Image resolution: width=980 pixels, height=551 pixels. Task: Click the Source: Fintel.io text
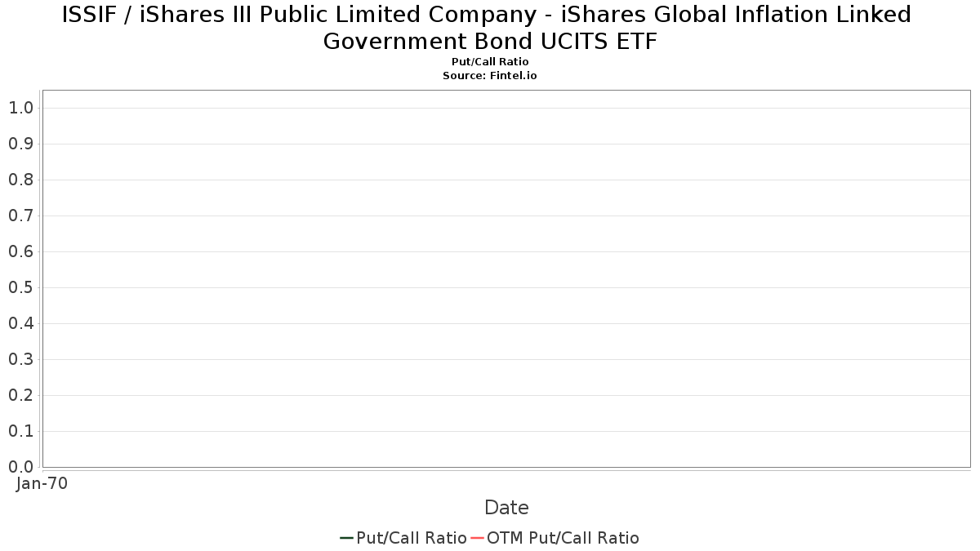(x=490, y=75)
